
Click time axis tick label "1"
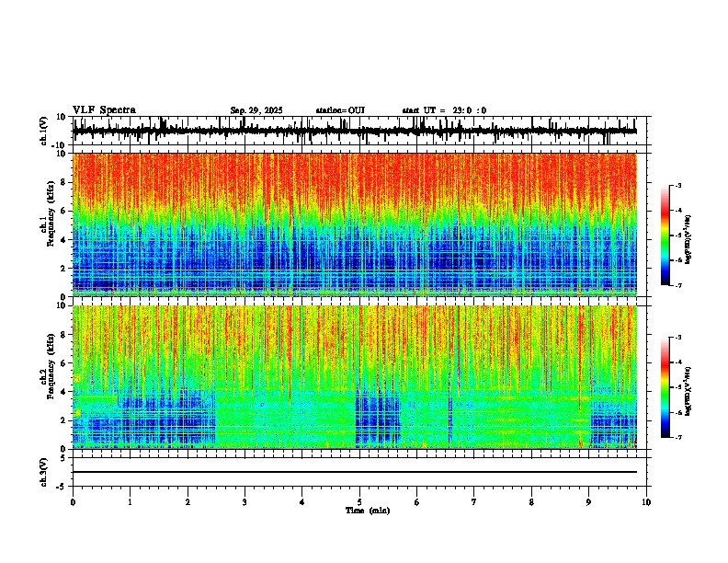coord(130,502)
